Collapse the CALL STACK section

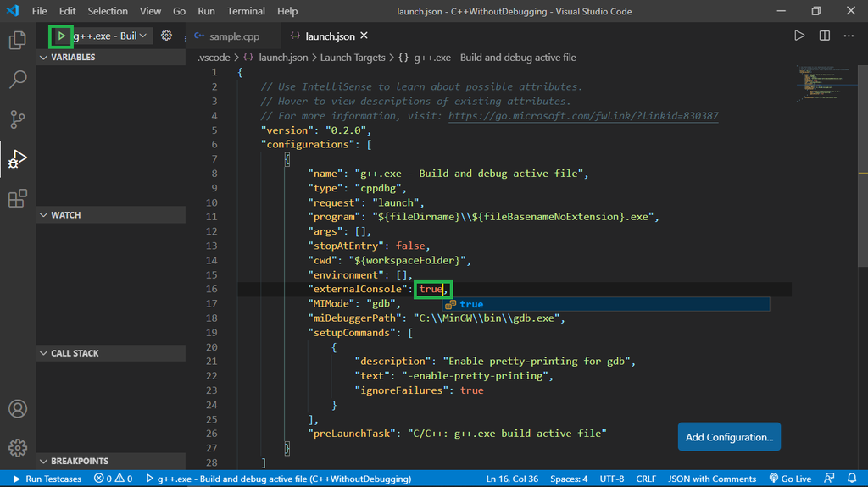pos(111,353)
